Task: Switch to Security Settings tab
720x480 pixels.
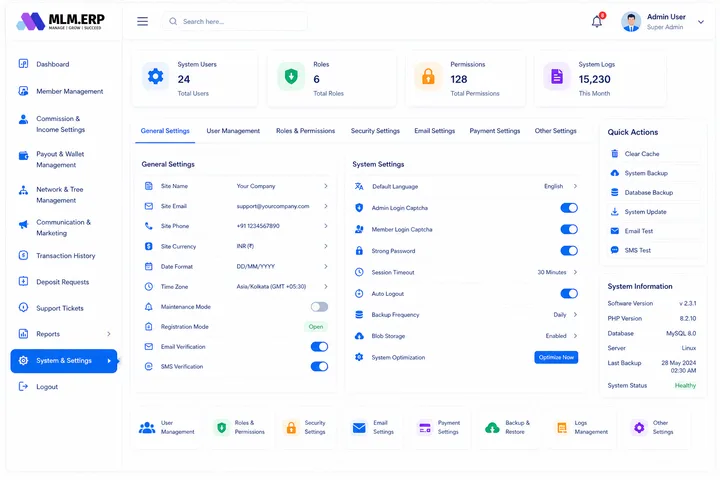Action: pyautogui.click(x=375, y=131)
